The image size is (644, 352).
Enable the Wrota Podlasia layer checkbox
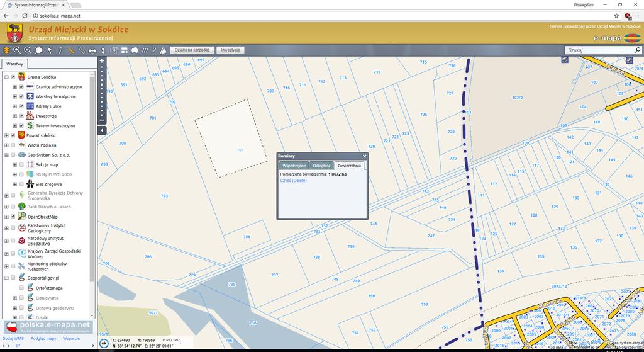pyautogui.click(x=13, y=145)
